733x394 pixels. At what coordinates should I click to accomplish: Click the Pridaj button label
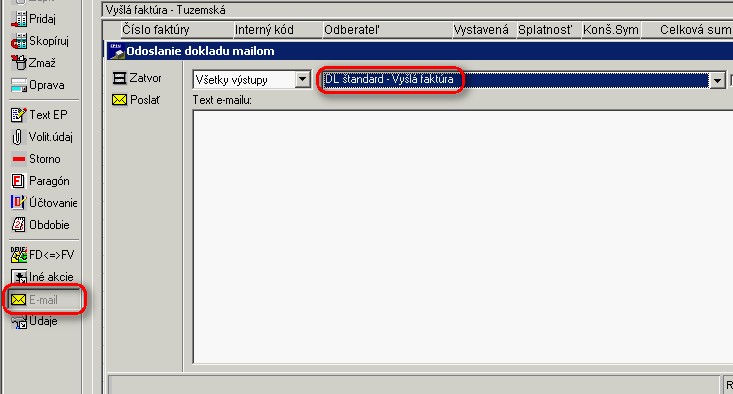click(x=42, y=19)
